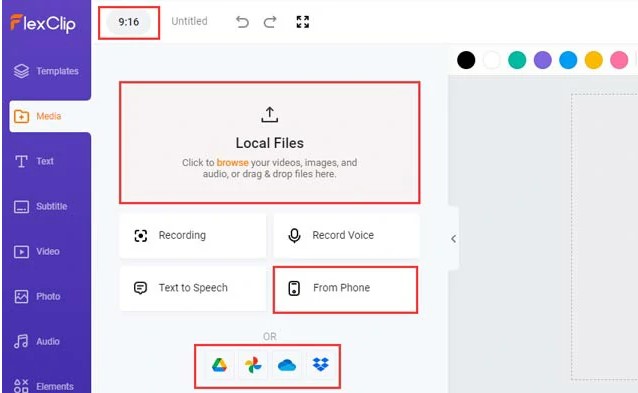Pick the black color swatch
The height and width of the screenshot is (393, 638).
(x=466, y=60)
